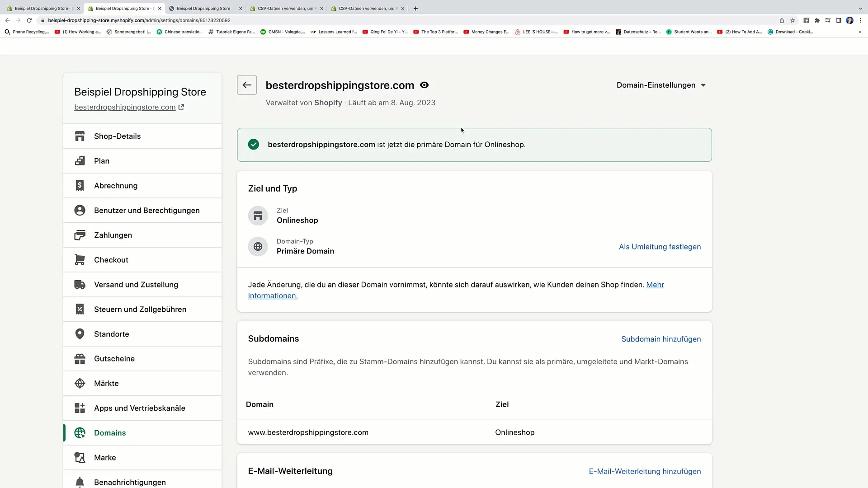Click the Versand und Zustellung sidebar icon
This screenshot has width=868, height=488.
80,284
